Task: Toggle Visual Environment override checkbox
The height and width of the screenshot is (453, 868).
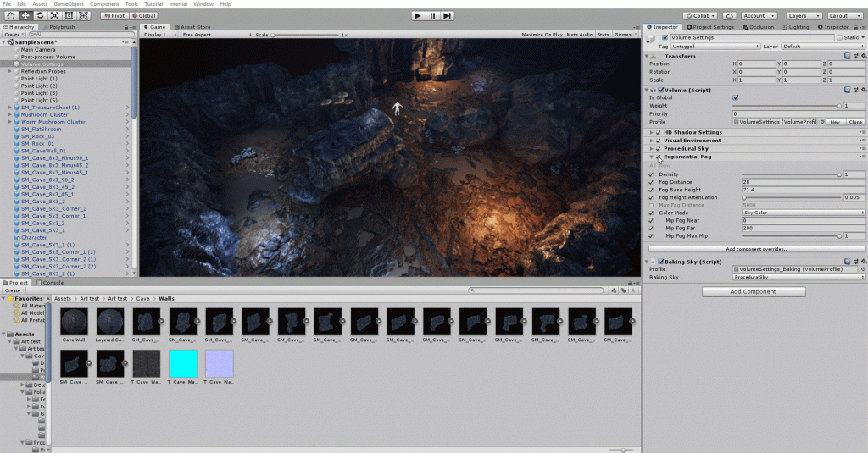Action: [x=658, y=141]
